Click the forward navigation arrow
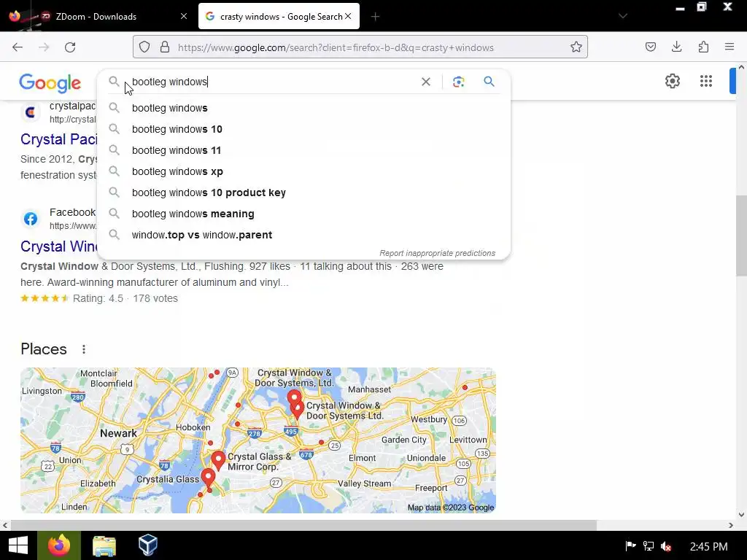This screenshot has width=747, height=560. pyautogui.click(x=44, y=47)
